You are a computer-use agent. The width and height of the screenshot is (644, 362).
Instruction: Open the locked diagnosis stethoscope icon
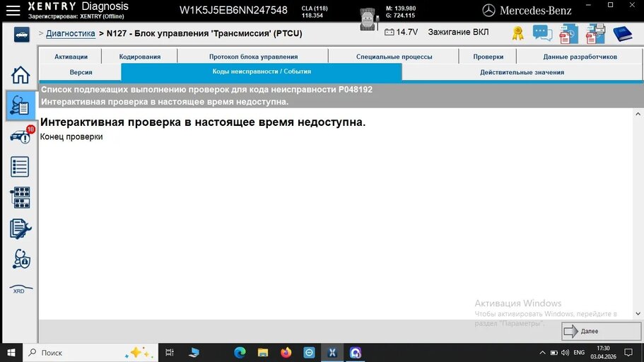point(21,259)
